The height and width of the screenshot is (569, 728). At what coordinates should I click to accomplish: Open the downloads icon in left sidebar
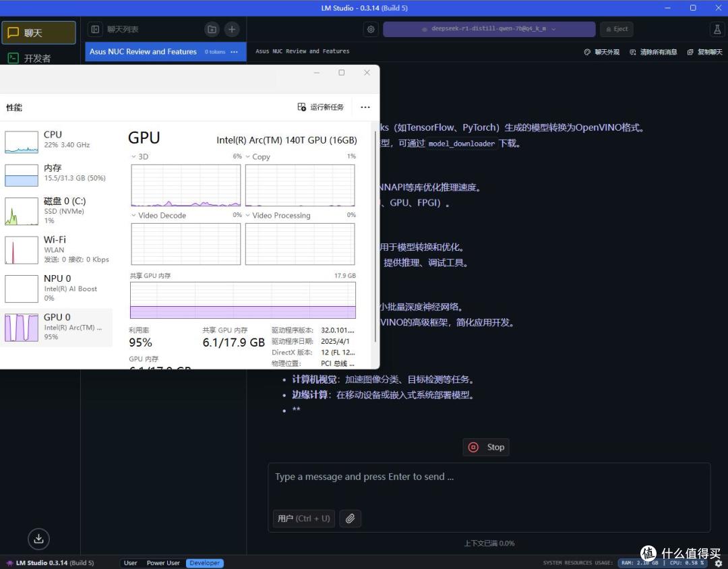click(38, 539)
